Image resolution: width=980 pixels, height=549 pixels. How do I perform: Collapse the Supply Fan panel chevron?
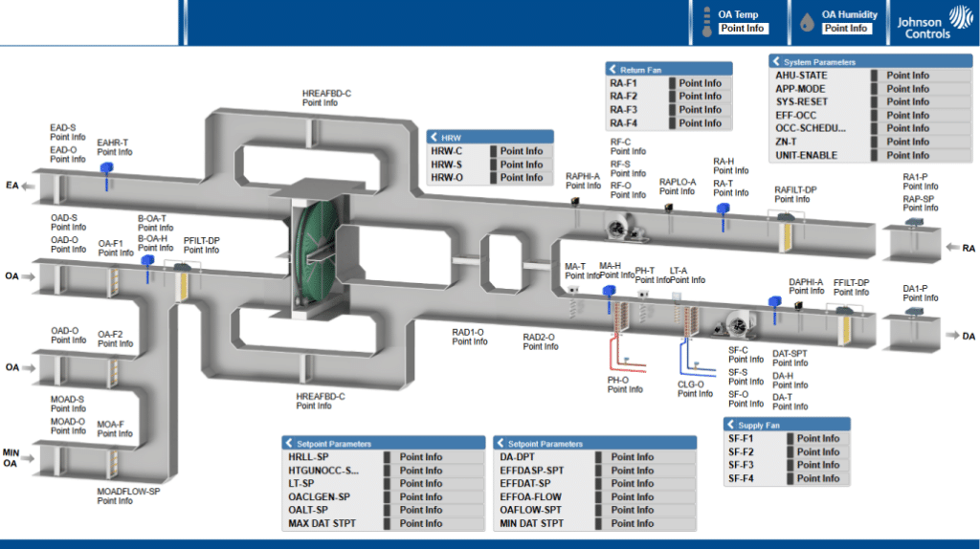(730, 425)
